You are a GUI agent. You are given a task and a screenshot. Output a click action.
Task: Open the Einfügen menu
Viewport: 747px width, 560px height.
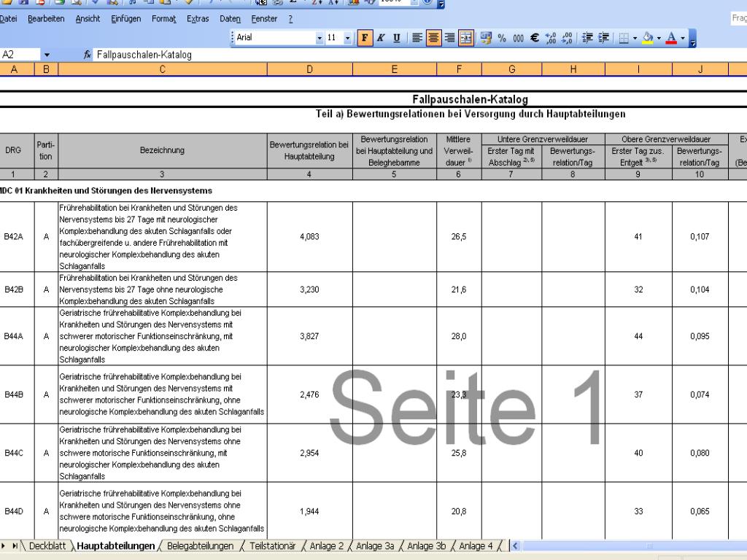125,18
